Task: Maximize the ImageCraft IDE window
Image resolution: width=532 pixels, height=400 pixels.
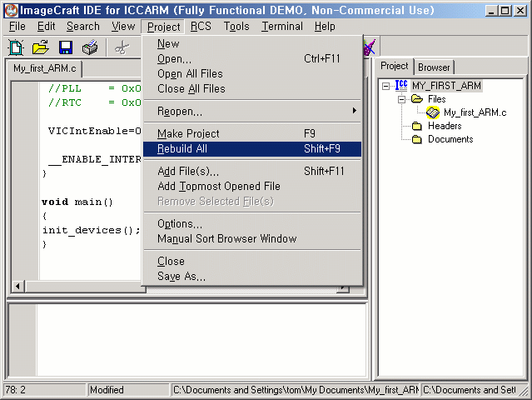Action: coord(505,11)
